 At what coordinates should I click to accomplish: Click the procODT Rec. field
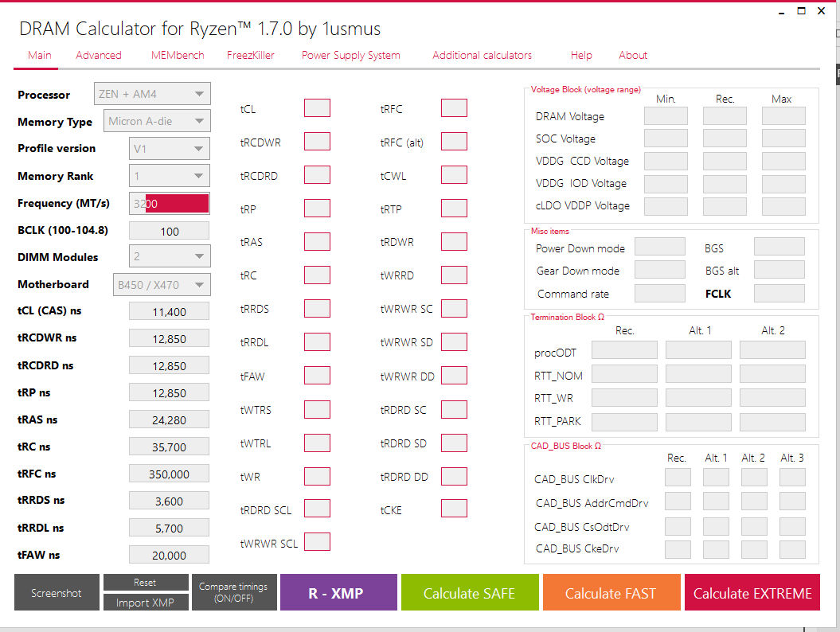tap(625, 350)
